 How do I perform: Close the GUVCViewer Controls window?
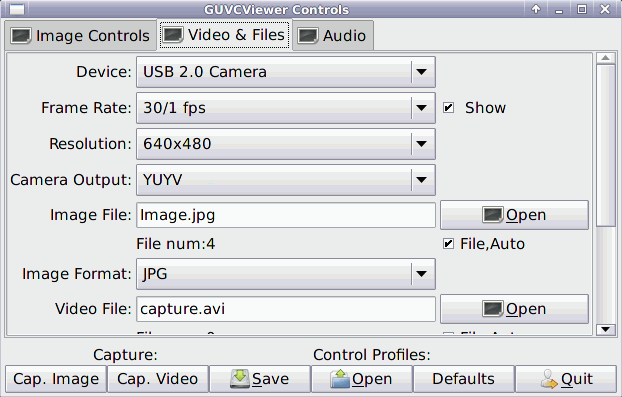coord(605,9)
